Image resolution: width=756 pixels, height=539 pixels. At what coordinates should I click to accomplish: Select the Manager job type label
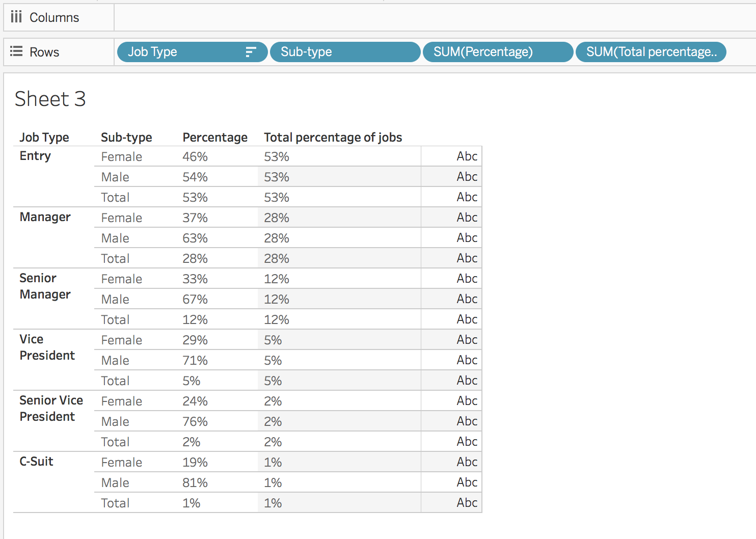coord(45,217)
